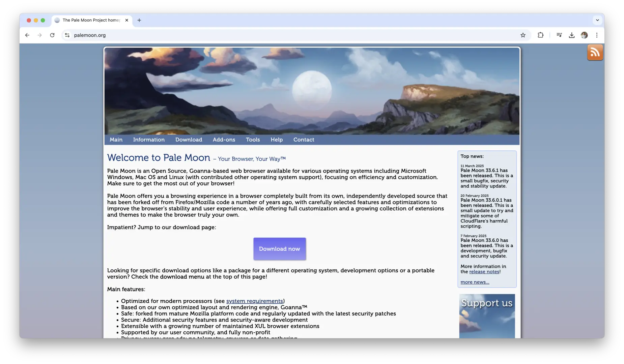Open the release notes link
624x364 pixels.
click(484, 272)
